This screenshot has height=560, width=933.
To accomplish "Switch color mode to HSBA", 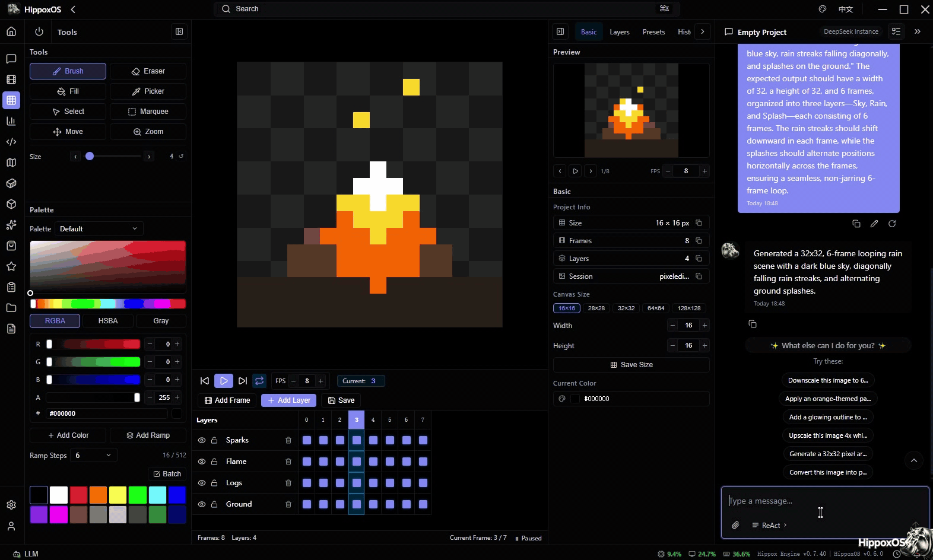I will tap(108, 321).
